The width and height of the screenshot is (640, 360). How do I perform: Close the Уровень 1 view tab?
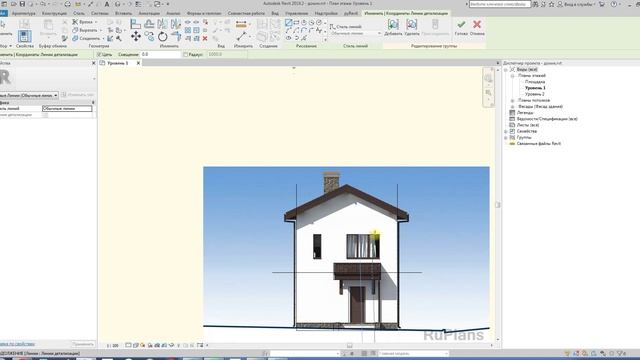coord(138,63)
